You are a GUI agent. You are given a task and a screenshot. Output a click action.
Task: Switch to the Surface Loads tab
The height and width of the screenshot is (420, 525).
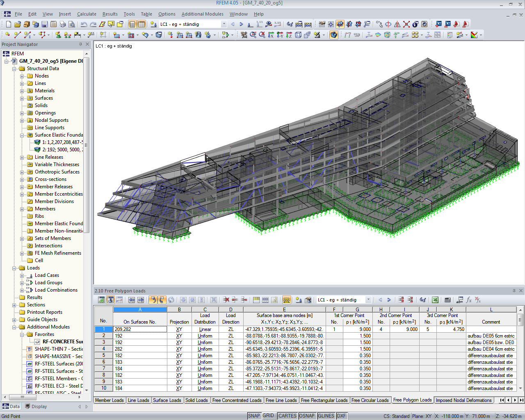167,400
